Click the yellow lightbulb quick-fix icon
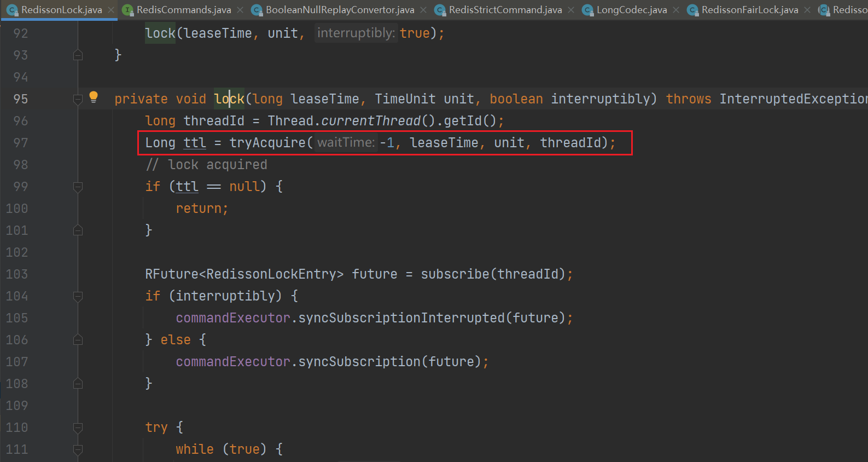This screenshot has height=462, width=868. 94,97
